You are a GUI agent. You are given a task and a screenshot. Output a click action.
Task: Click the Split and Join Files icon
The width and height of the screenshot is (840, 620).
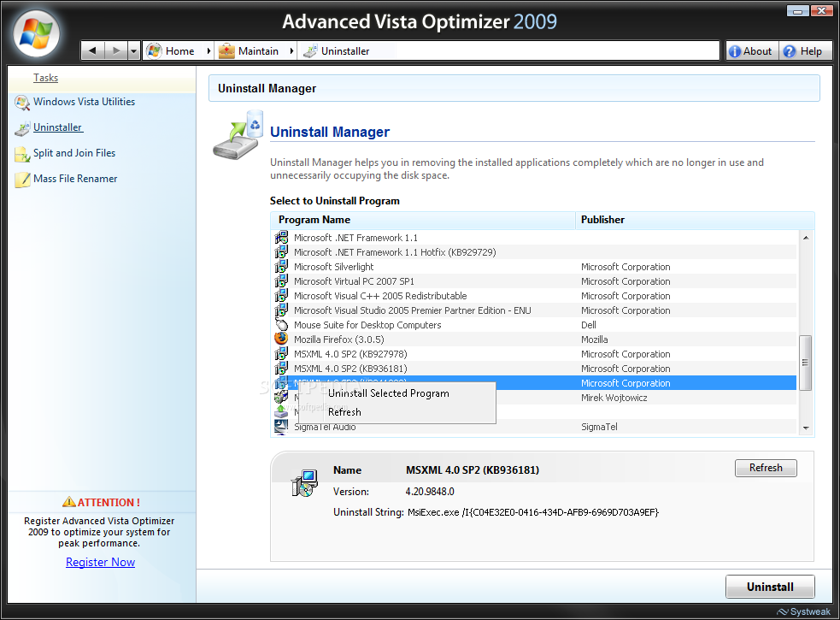pyautogui.click(x=22, y=155)
